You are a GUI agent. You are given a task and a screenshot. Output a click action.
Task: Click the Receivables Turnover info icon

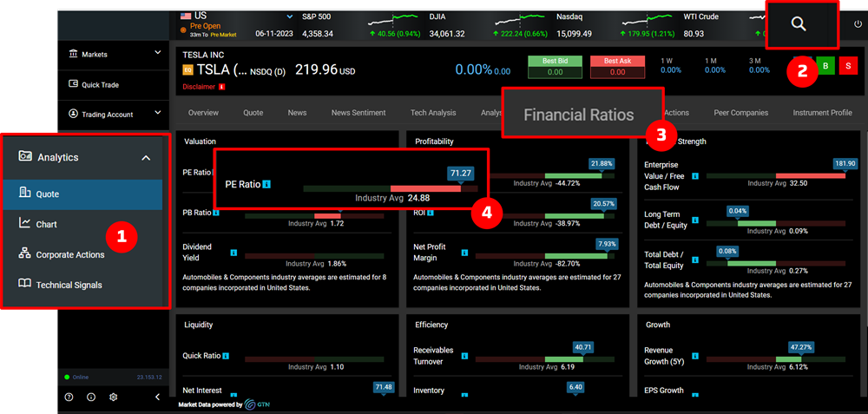(x=464, y=356)
